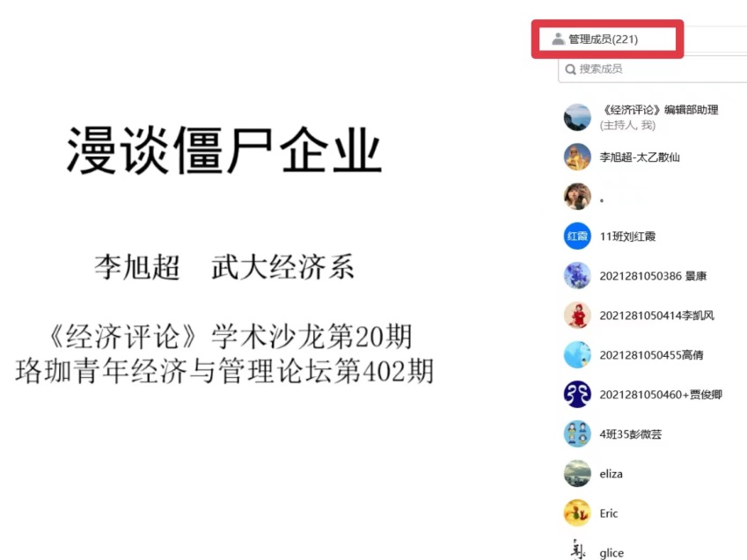Screen dimensions: 747x560
Task: Click the magnifier search icon
Action: [x=570, y=69]
